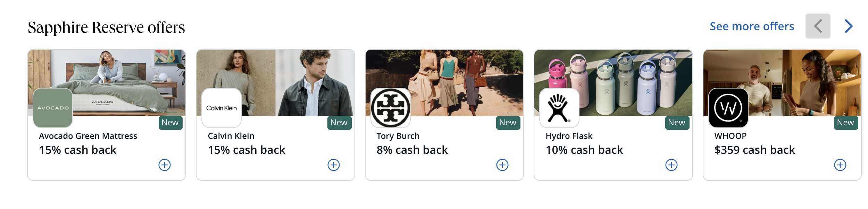Open the Tory Burch banner photo
Viewport: 868px width, 209px height.
[462, 76]
